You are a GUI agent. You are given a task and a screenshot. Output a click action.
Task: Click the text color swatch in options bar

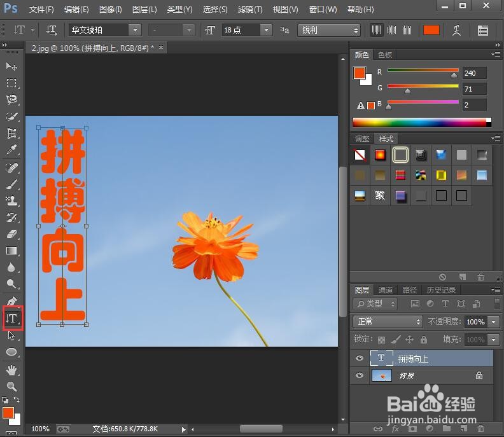coord(431,30)
